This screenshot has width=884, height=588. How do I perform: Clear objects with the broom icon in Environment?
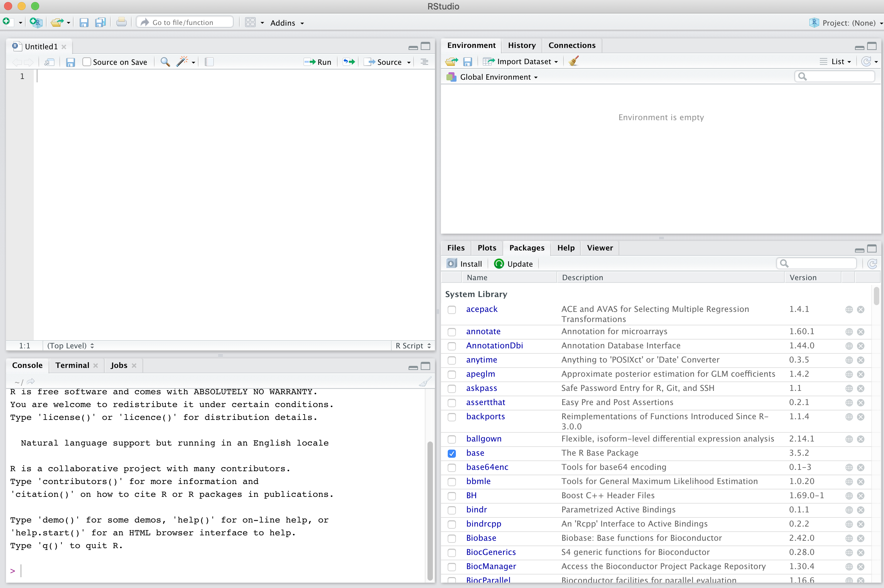573,61
